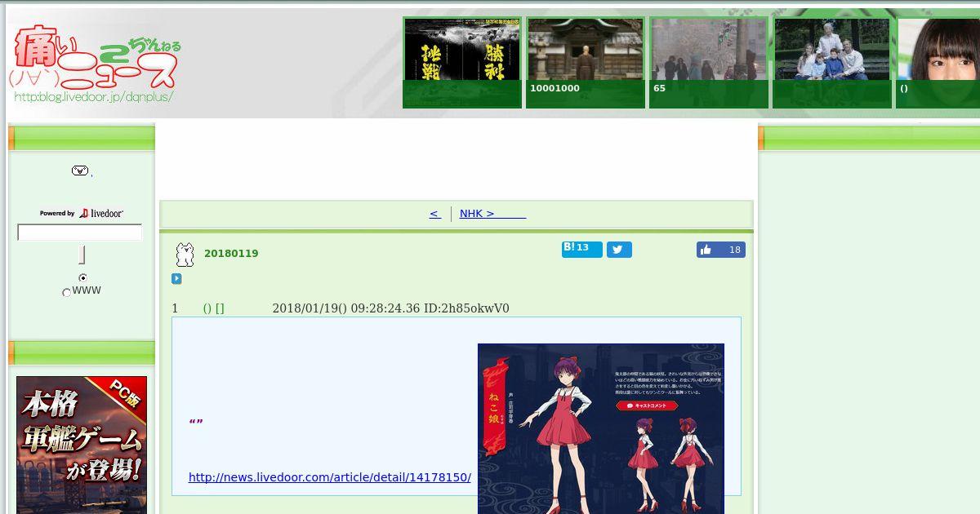Image resolution: width=980 pixels, height=514 pixels.
Task: Click the small blue arrow icon under date
Action: click(176, 279)
